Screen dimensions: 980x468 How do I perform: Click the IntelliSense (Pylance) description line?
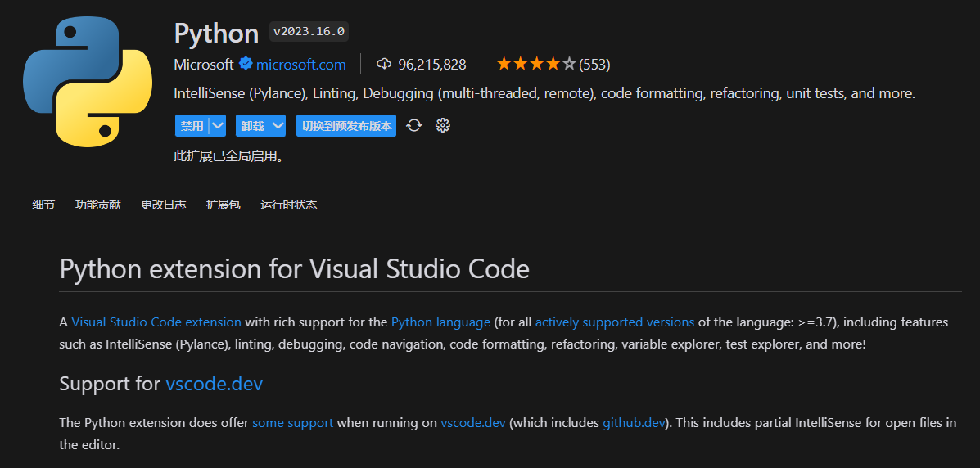coord(544,94)
